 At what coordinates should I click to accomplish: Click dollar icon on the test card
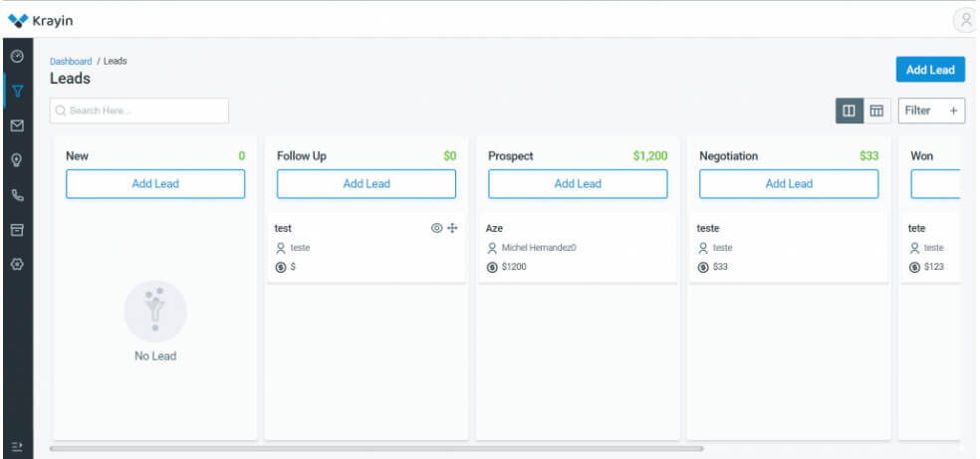[x=281, y=267]
